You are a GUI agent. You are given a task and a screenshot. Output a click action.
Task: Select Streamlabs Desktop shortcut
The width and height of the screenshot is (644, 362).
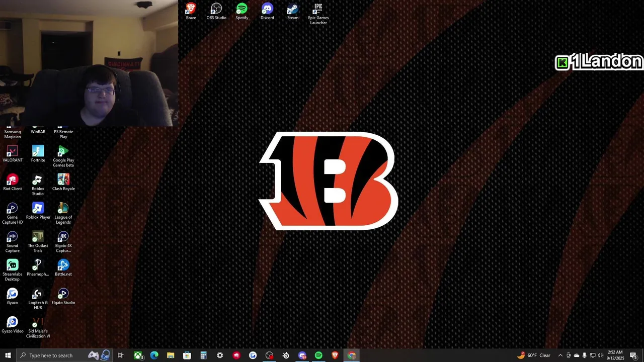coord(13,270)
